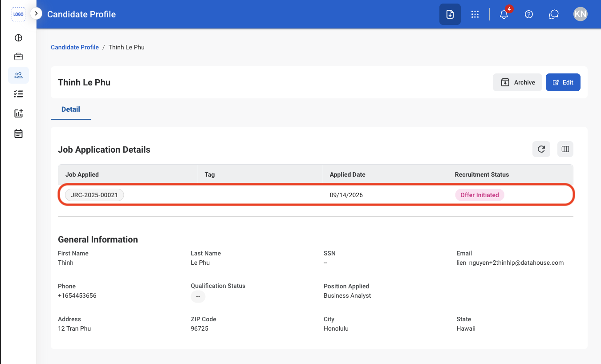Click the Archive button
Image resolution: width=601 pixels, height=364 pixels.
tap(517, 82)
